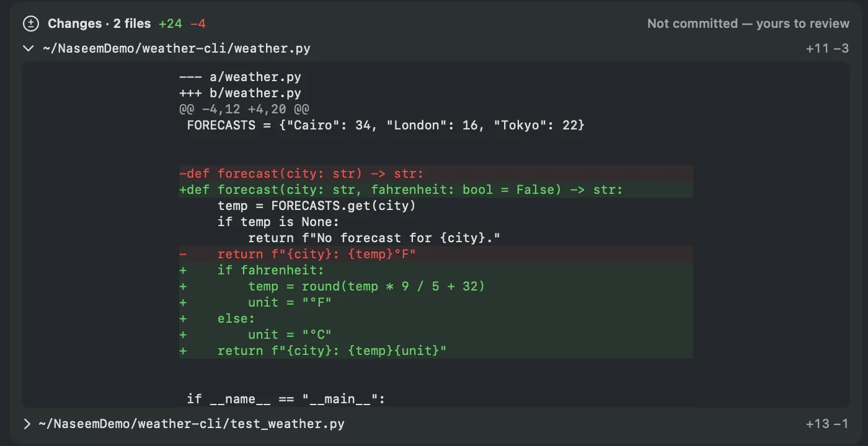
Task: Collapse the weather.py diff section chevron
Action: click(x=28, y=48)
